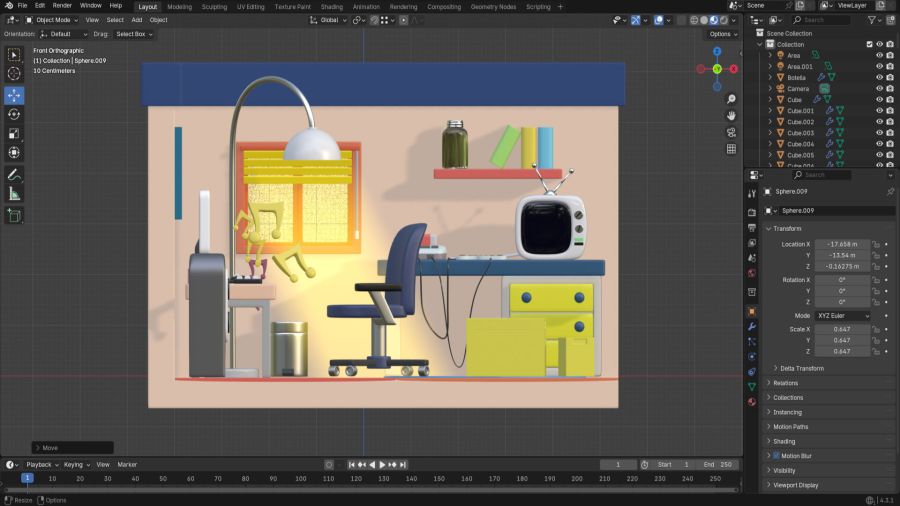The height and width of the screenshot is (506, 900).
Task: Open the Modifiers wrench properties tab
Action: (752, 326)
